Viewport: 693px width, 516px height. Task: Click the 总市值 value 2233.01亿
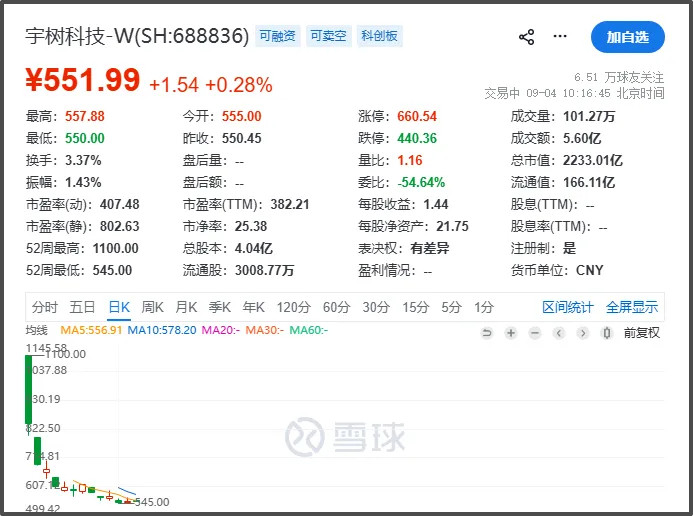tap(593, 160)
